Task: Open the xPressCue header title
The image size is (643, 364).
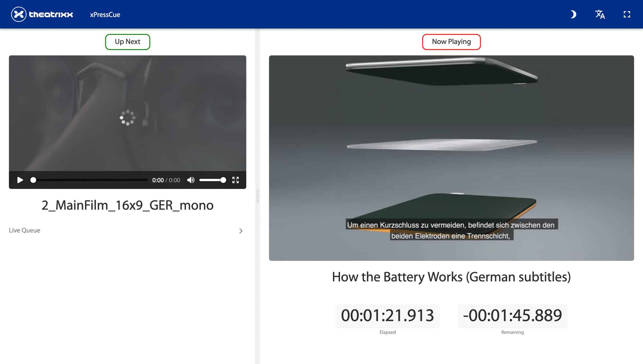Action: (105, 14)
